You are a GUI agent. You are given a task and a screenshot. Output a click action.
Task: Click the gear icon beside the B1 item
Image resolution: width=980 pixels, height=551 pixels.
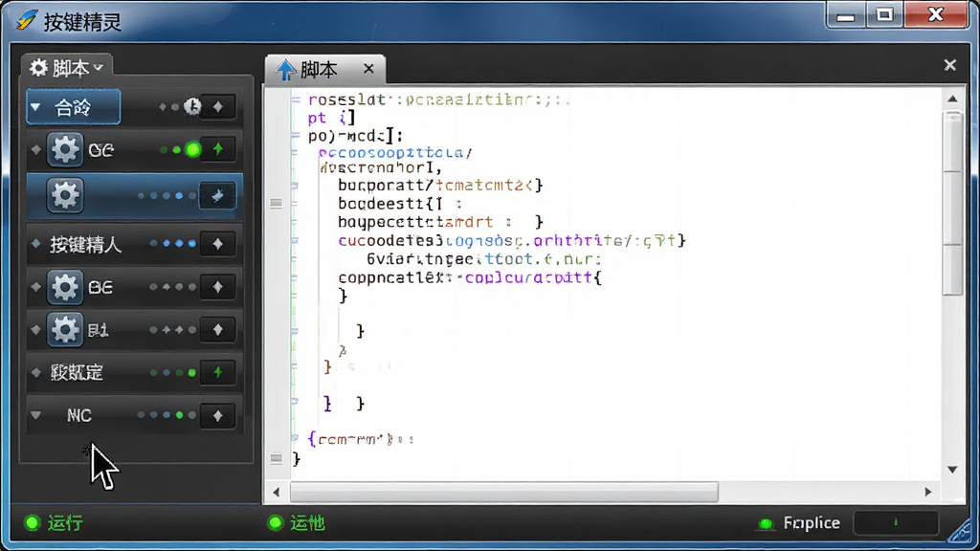(64, 330)
